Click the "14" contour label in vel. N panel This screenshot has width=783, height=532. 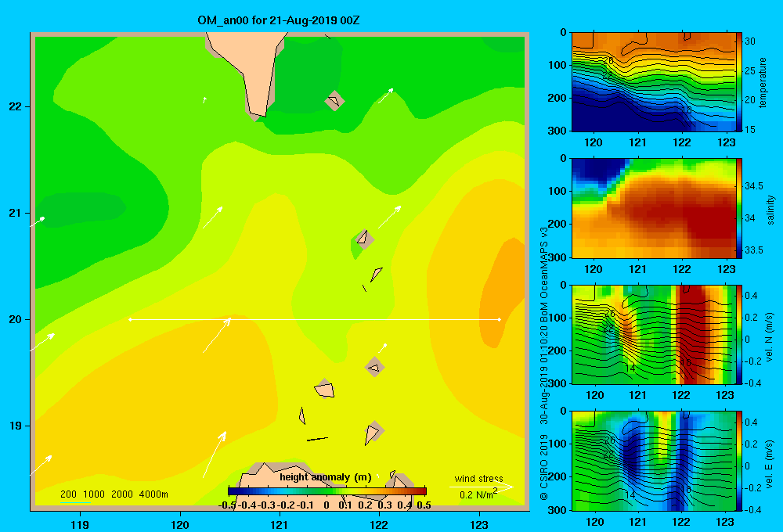click(x=630, y=368)
